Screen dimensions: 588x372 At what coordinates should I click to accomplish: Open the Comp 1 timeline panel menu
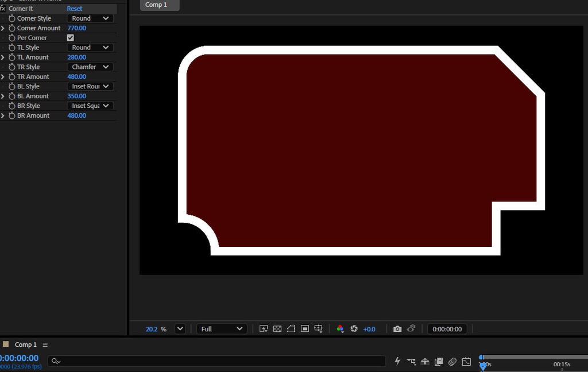coord(45,344)
